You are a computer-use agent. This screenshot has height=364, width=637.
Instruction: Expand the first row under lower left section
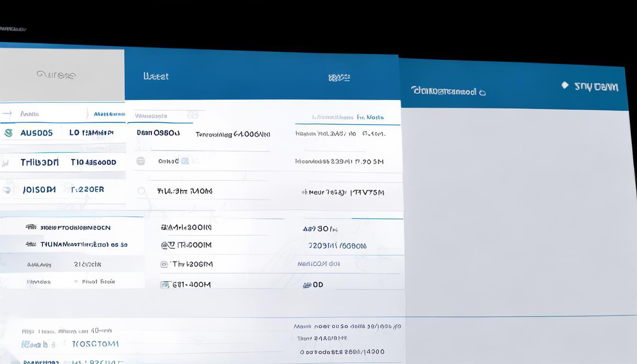(x=31, y=227)
